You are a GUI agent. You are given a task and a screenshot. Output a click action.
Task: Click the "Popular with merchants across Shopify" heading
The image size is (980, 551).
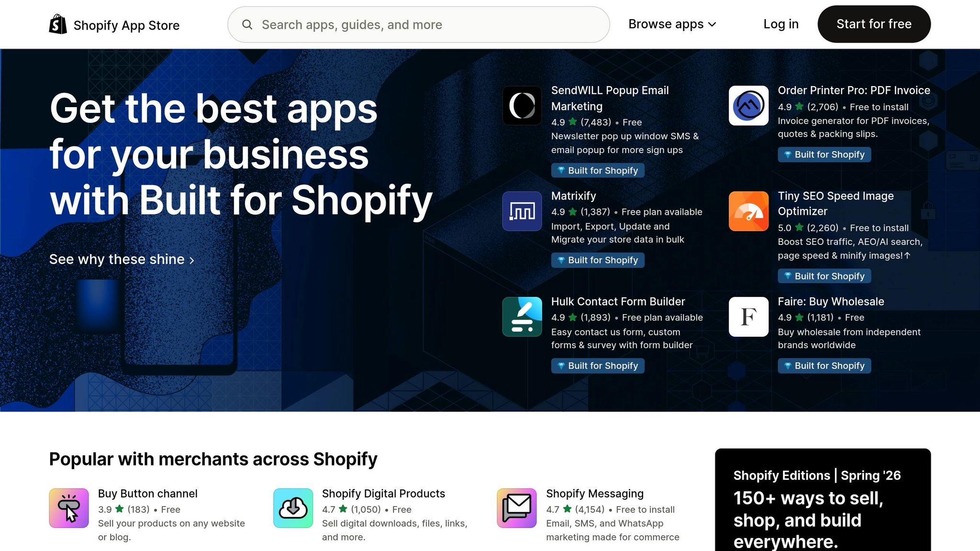pos(213,459)
